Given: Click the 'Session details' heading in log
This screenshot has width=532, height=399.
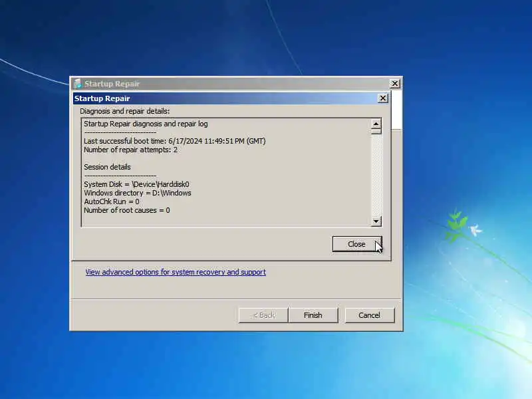Looking at the screenshot, I should tap(107, 167).
